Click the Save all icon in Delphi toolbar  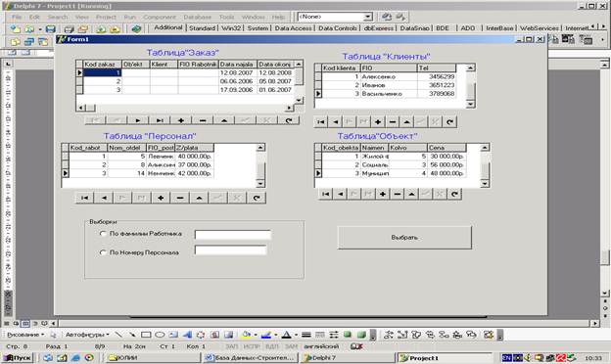69,29
